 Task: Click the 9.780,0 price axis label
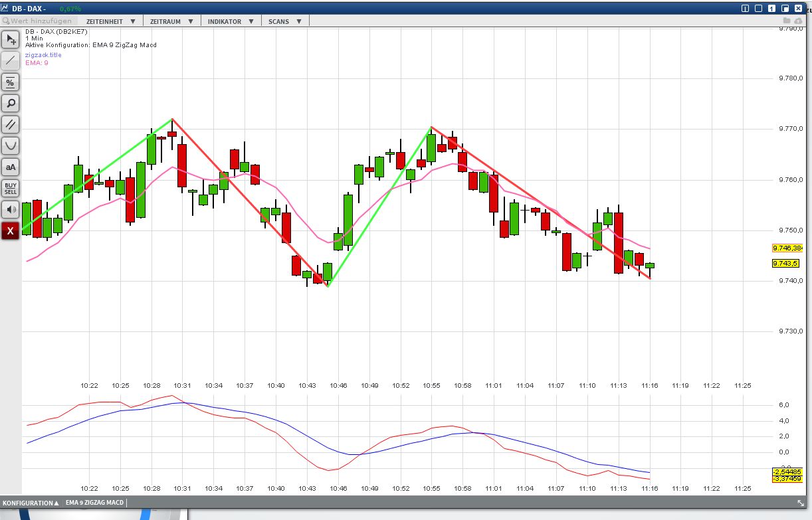[x=791, y=79]
